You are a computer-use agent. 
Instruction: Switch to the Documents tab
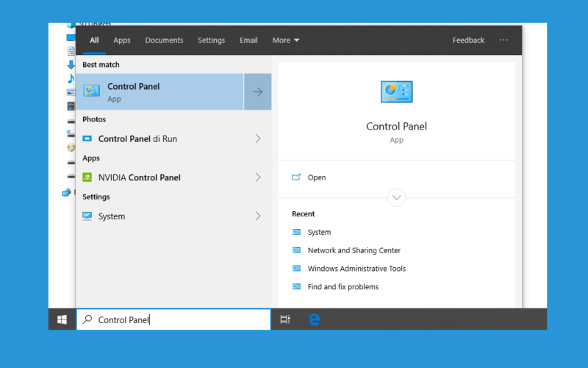[164, 40]
